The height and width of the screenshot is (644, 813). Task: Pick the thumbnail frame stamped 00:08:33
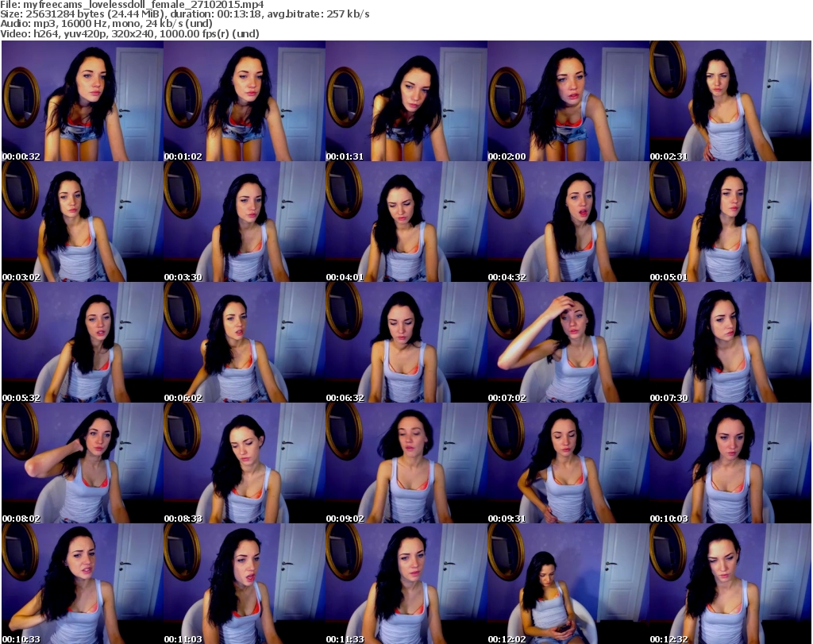click(x=245, y=463)
